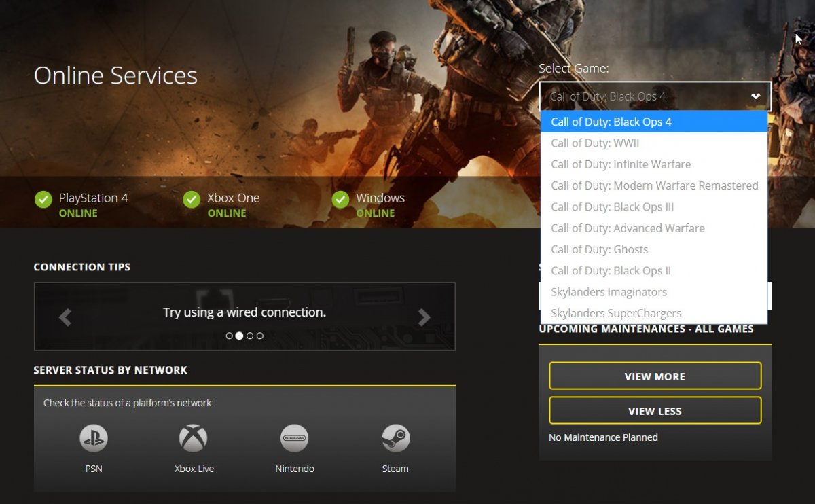Select the Nintendo network icon
This screenshot has height=504, width=815.
[x=294, y=439]
